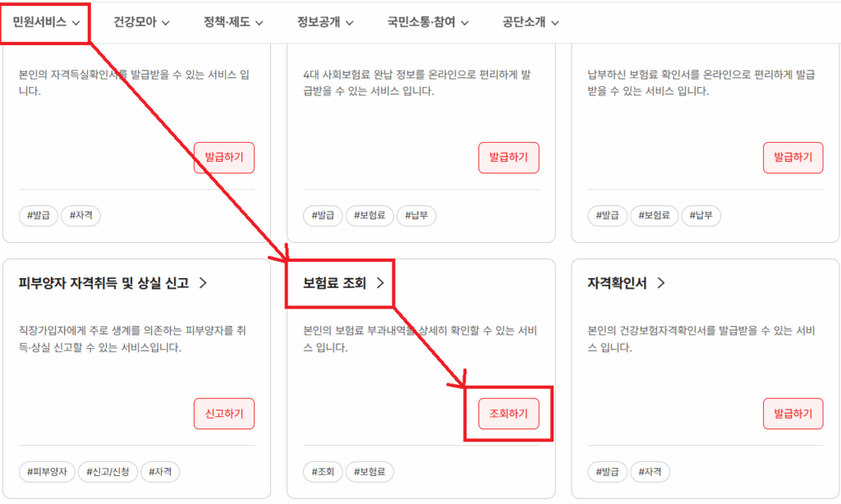This screenshot has height=504, width=841.
Task: Open 피부양자 자격취득 및 상실 신고 title link
Action: tap(103, 282)
